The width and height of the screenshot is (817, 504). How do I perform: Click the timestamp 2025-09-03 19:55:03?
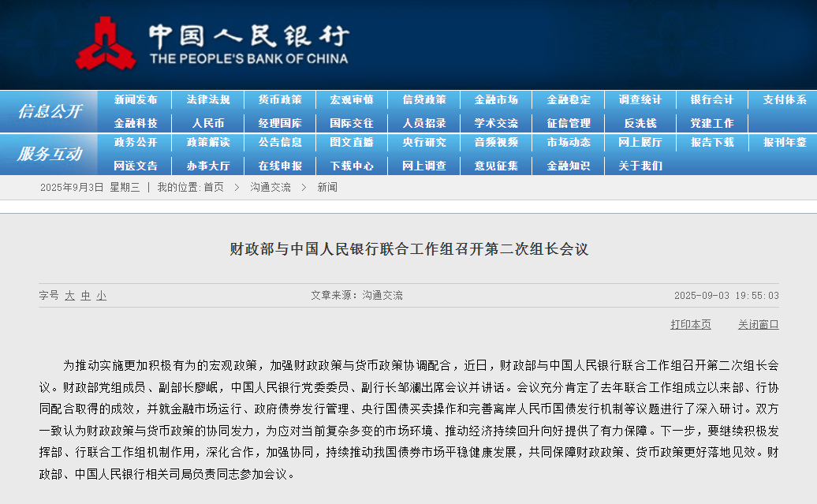pyautogui.click(x=726, y=296)
